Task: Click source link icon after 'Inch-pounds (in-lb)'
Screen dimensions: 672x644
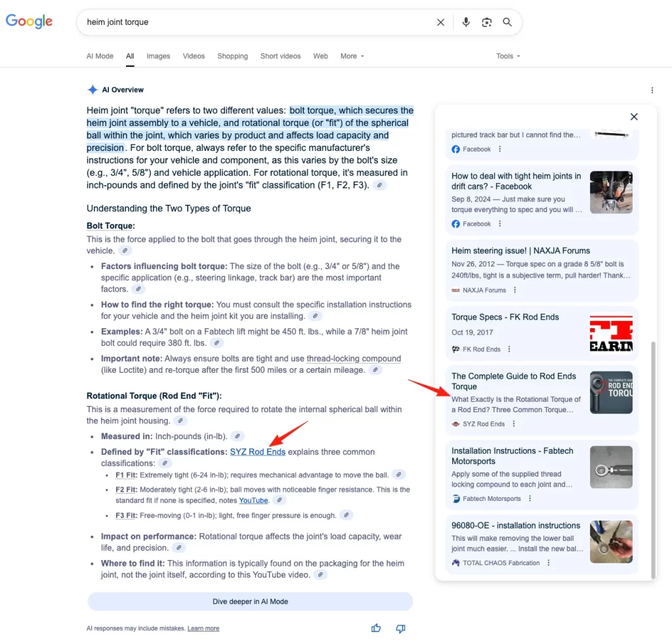Action: coord(238,436)
